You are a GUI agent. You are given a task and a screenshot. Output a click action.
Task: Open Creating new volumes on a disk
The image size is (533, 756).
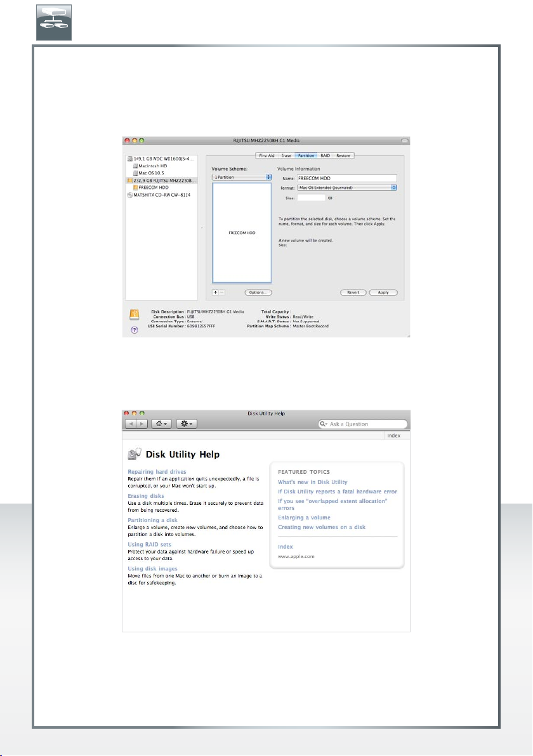pyautogui.click(x=322, y=527)
